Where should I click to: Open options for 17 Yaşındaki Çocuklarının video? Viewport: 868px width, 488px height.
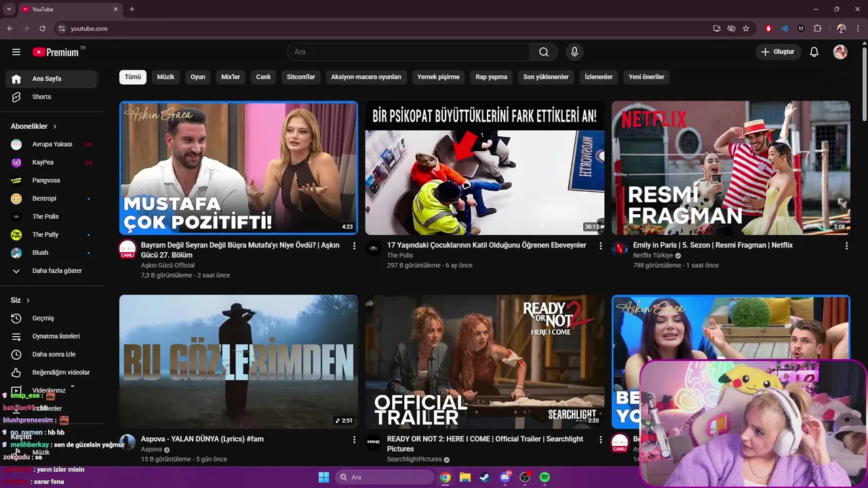coord(600,246)
